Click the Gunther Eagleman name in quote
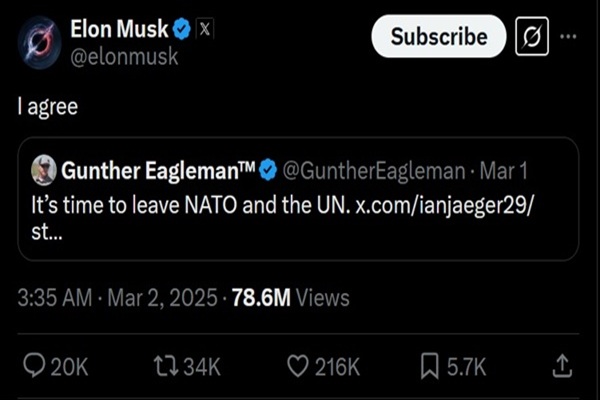 [x=156, y=171]
